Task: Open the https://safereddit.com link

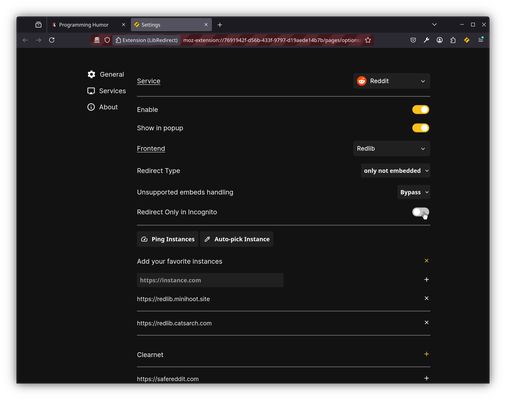Action: pos(168,379)
